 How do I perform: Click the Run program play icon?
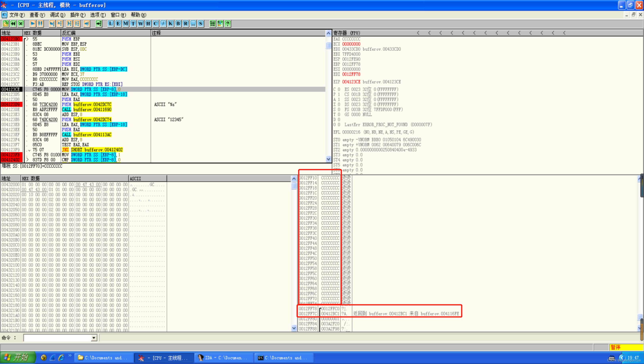[x=32, y=24]
